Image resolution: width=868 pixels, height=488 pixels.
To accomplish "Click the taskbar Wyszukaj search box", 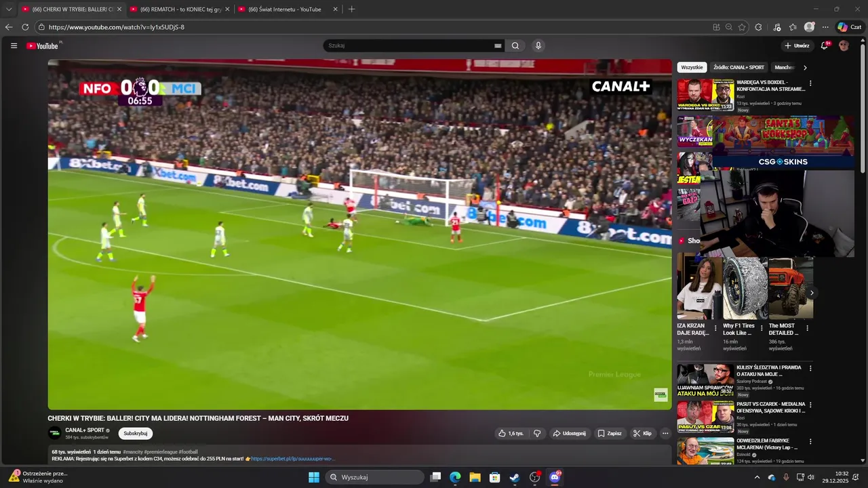I will (x=374, y=477).
